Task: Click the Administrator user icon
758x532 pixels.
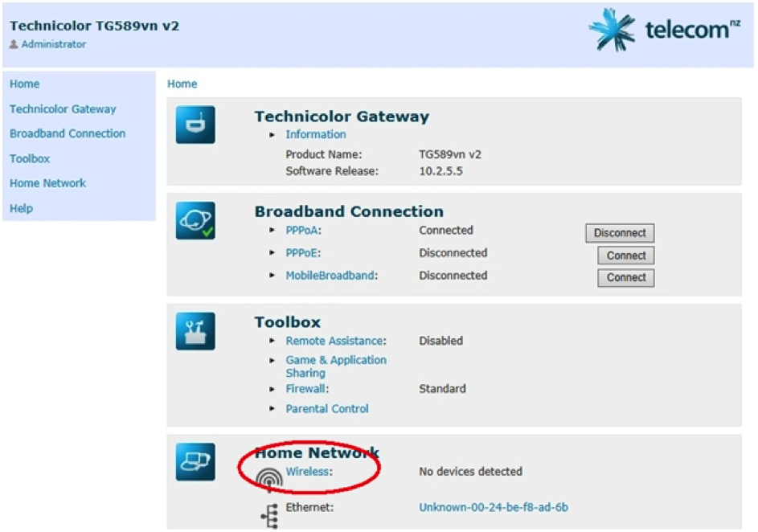Action: point(14,44)
